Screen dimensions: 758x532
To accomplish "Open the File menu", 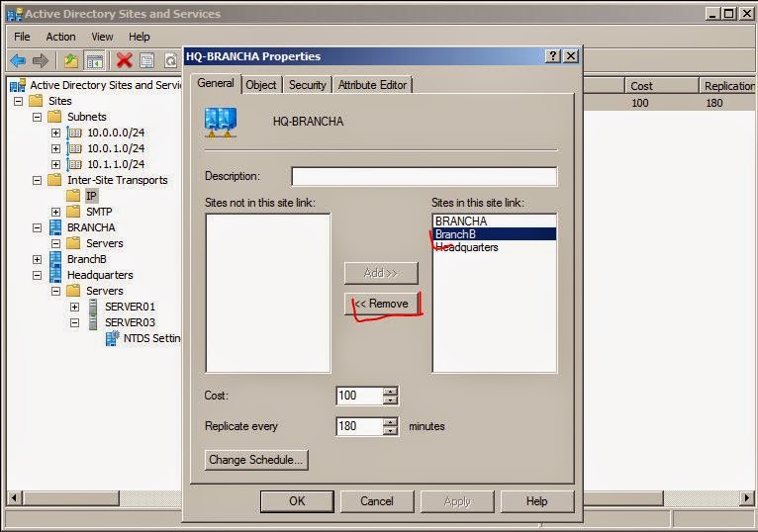I will pos(22,37).
